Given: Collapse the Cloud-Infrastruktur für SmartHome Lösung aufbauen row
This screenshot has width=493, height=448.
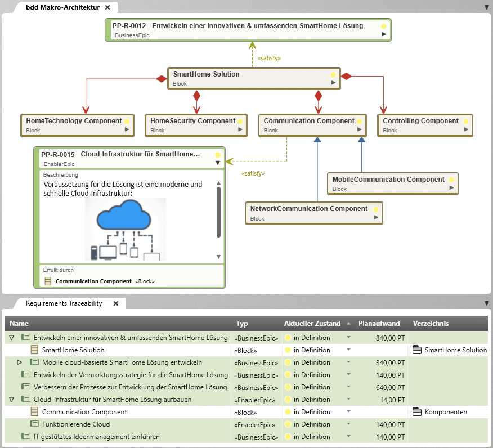Looking at the screenshot, I should click(11, 400).
